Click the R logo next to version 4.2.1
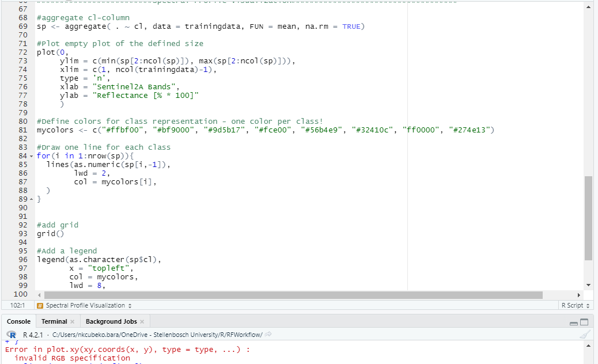The width and height of the screenshot is (598, 364). click(12, 334)
